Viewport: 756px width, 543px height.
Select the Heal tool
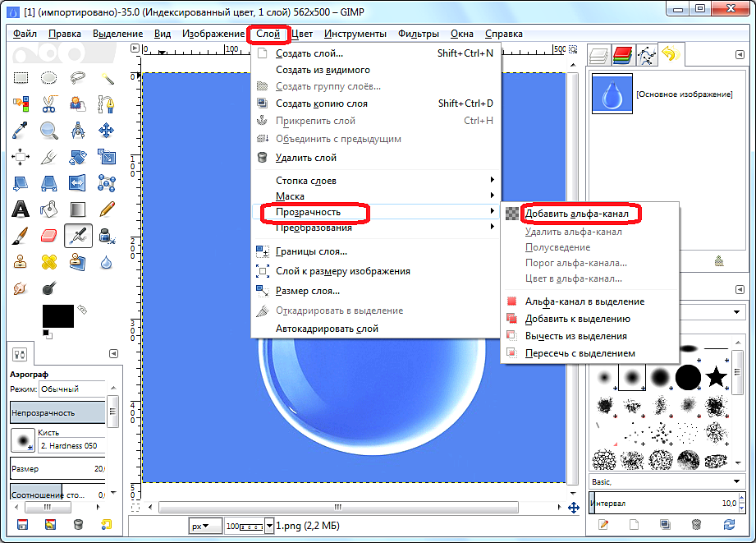48,261
